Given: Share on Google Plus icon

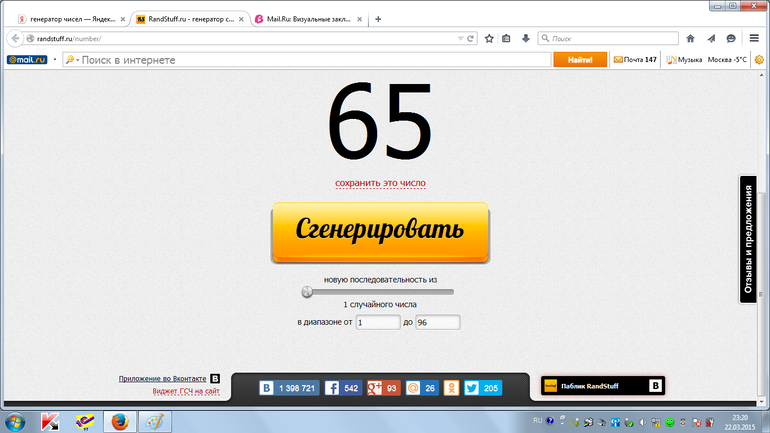Looking at the screenshot, I should (374, 387).
